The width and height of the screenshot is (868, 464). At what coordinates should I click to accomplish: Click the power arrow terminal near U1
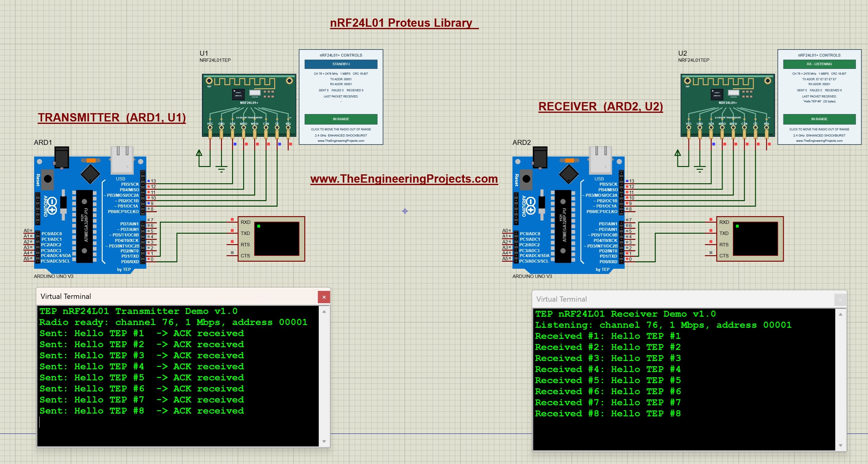pyautogui.click(x=199, y=153)
